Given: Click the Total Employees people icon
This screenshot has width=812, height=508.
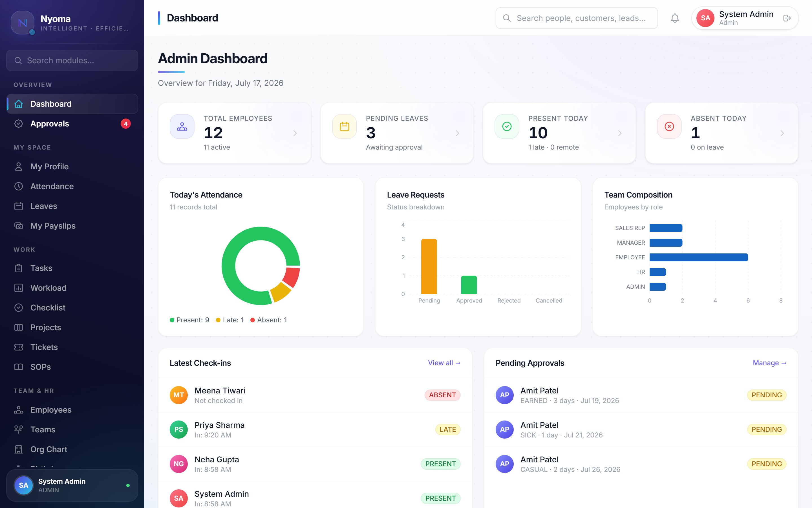Looking at the screenshot, I should 182,127.
